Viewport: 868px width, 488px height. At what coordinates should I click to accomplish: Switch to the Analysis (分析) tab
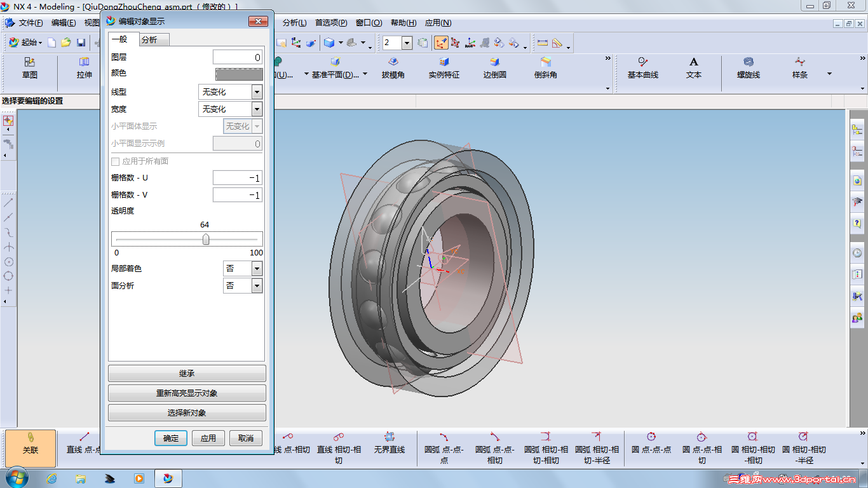tap(150, 39)
